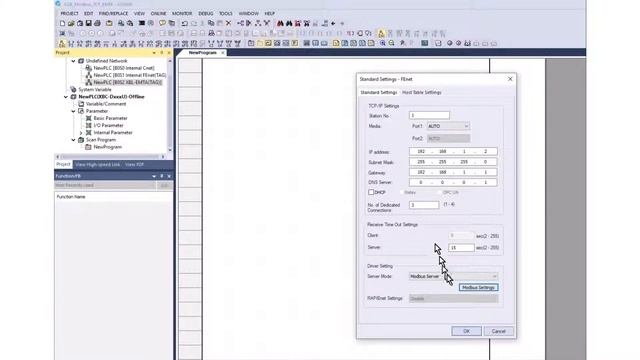
Task: Click the speech bubble comment toolbar icon
Action: pos(162,24)
